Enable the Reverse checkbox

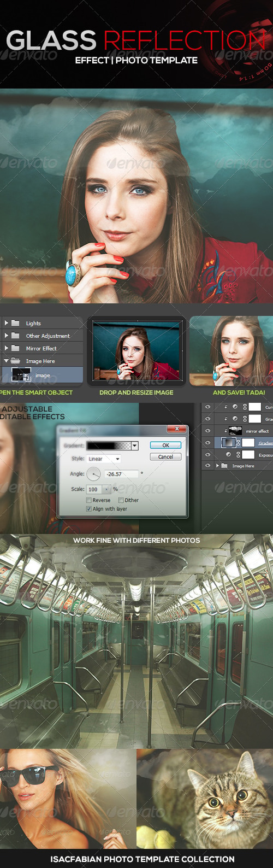[88, 500]
